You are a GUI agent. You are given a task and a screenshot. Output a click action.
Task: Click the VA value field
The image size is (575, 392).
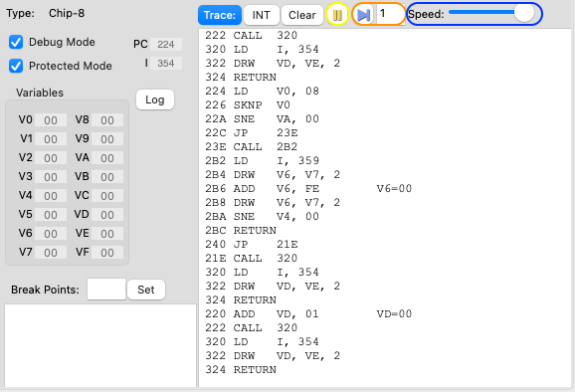[x=107, y=158]
